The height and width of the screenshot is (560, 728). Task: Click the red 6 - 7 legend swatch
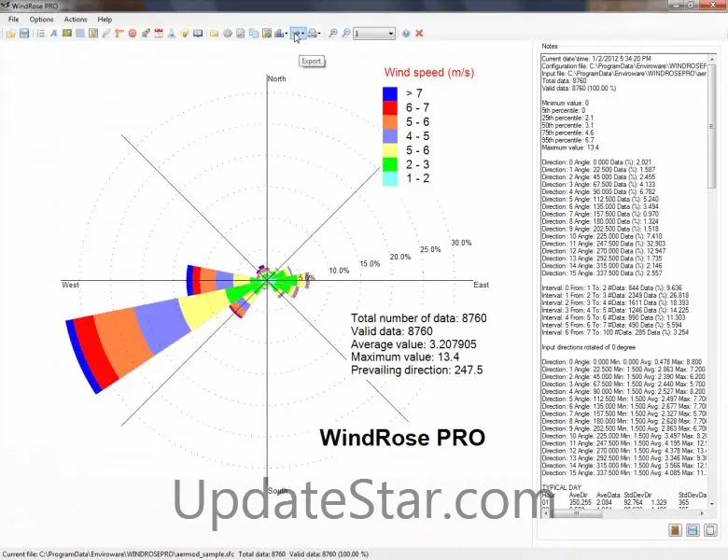390,107
